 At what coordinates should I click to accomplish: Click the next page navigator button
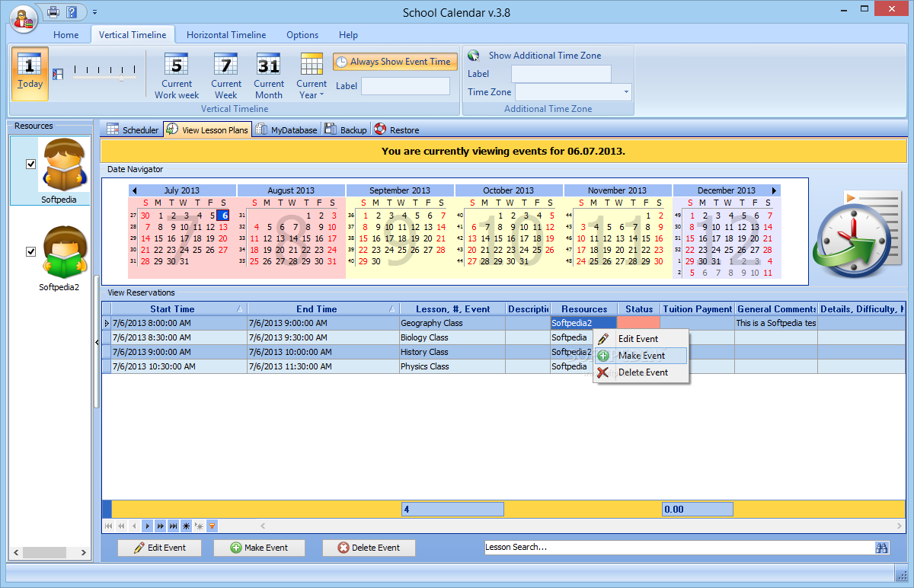point(160,526)
